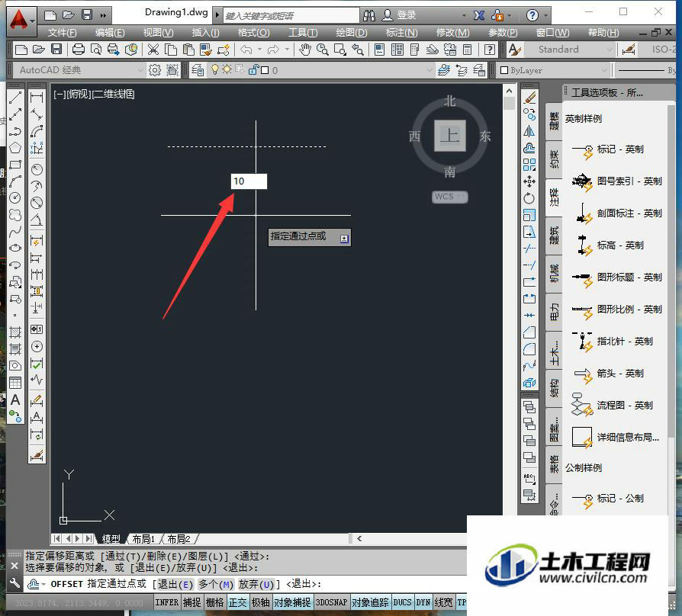Open the 绘图(D) menu
682x616 pixels.
(352, 33)
